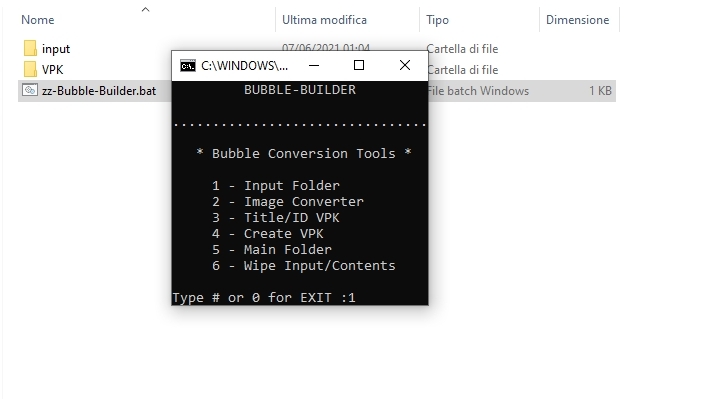
Task: Select the zz-Bubble-Builder.bat file name
Action: pos(99,91)
